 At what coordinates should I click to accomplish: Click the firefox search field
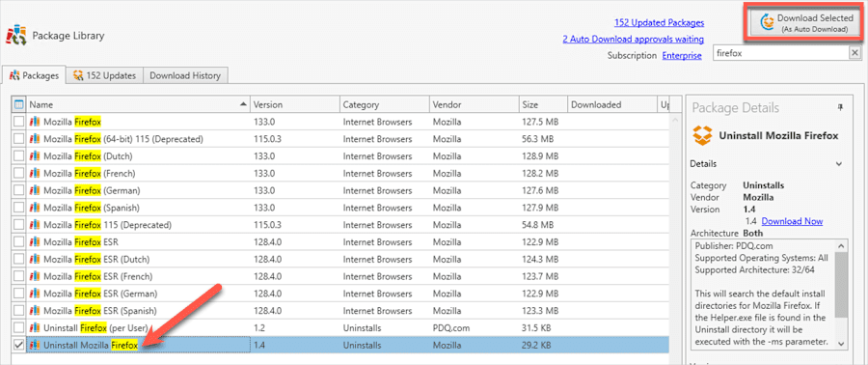tap(780, 53)
